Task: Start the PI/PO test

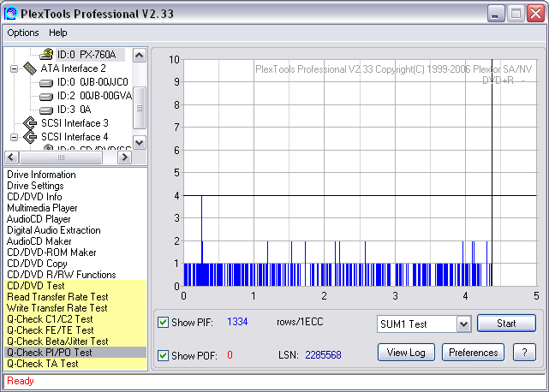Action: coord(506,324)
